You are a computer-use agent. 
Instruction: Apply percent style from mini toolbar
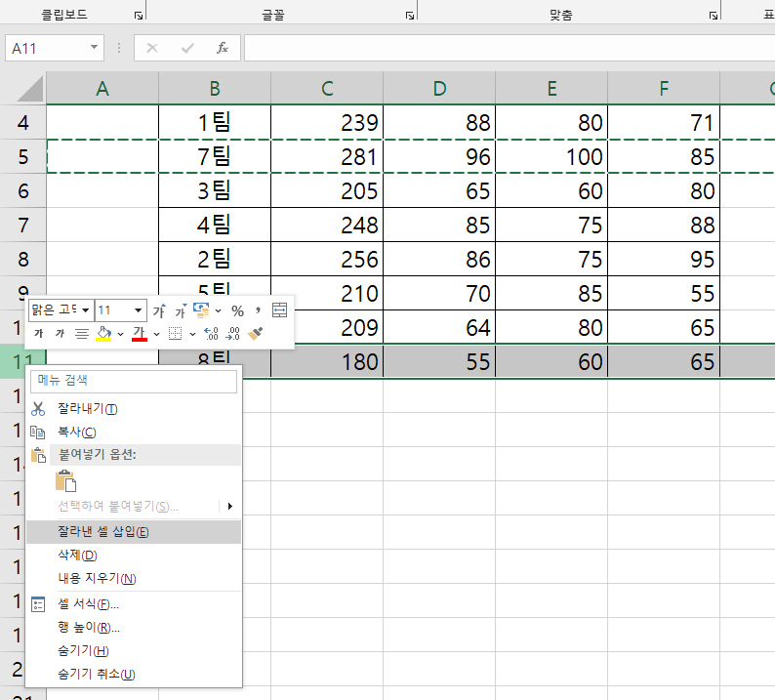(x=238, y=310)
